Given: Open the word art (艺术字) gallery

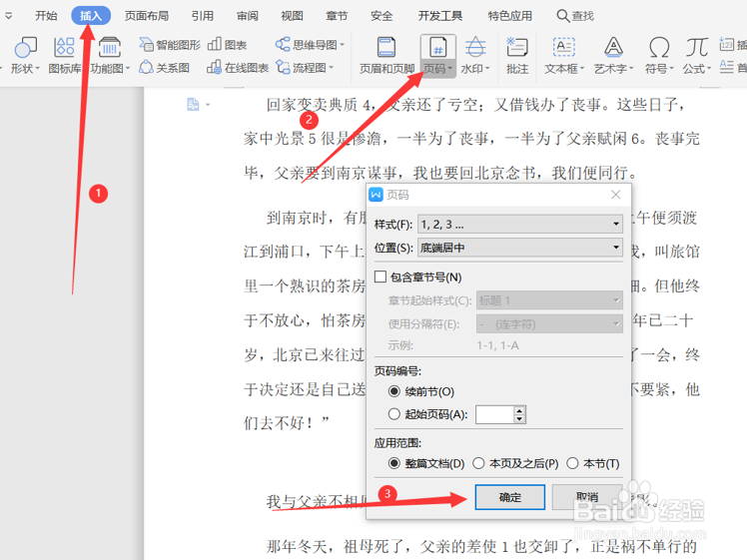Looking at the screenshot, I should point(613,55).
